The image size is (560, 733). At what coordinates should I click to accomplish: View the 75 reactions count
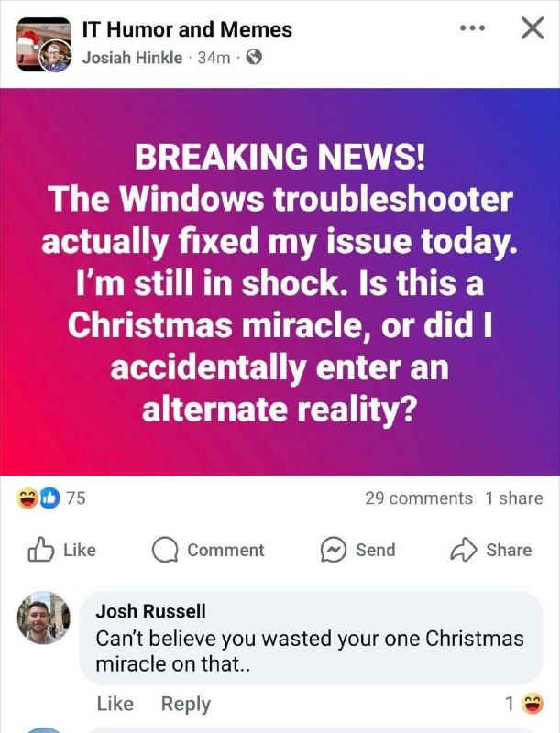coord(76,498)
